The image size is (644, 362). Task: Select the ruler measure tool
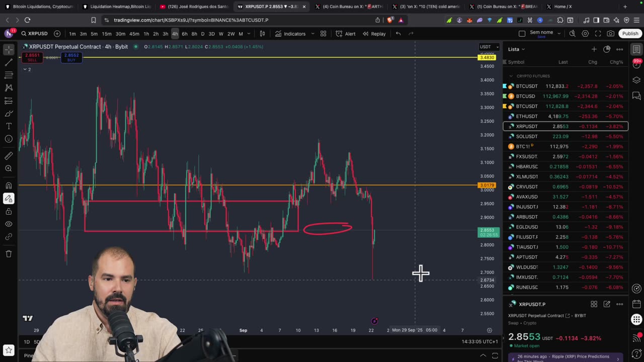coord(9,156)
